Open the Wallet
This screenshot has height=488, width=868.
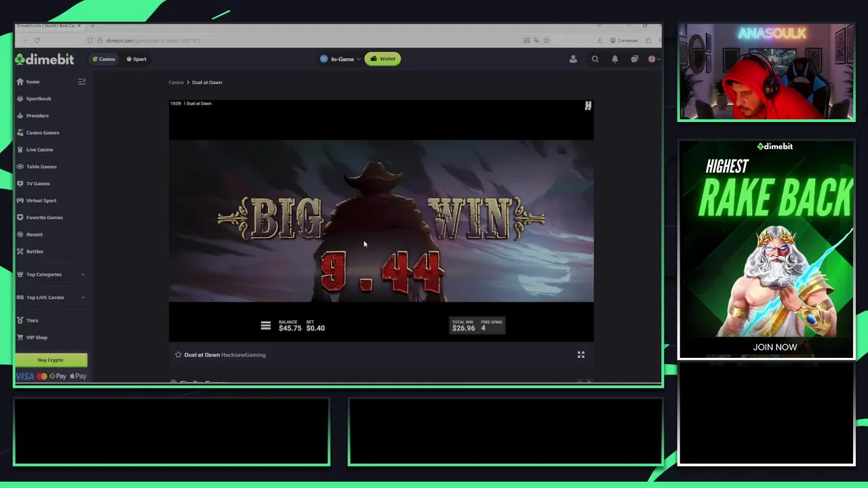click(383, 59)
